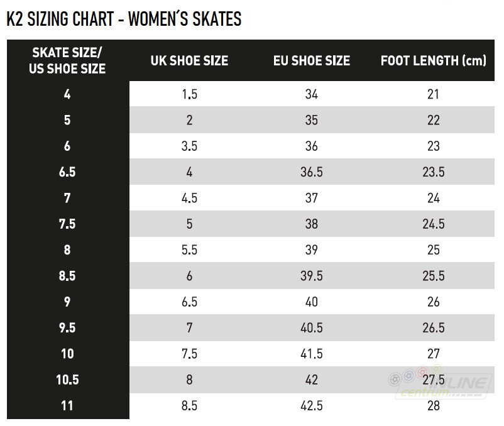Click the Foot Length (cm) column header
The width and height of the screenshot is (504, 426).
coord(434,61)
